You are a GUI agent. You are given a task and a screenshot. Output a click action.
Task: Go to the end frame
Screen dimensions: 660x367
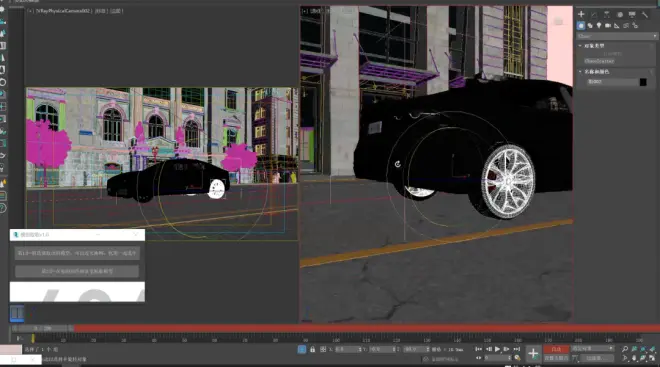(516, 349)
